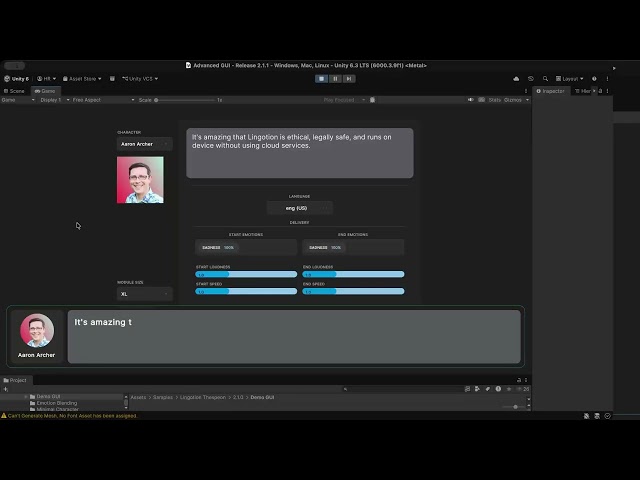This screenshot has width=640, height=480.
Task: Open the account dropdown in toolbar
Action: [x=46, y=79]
